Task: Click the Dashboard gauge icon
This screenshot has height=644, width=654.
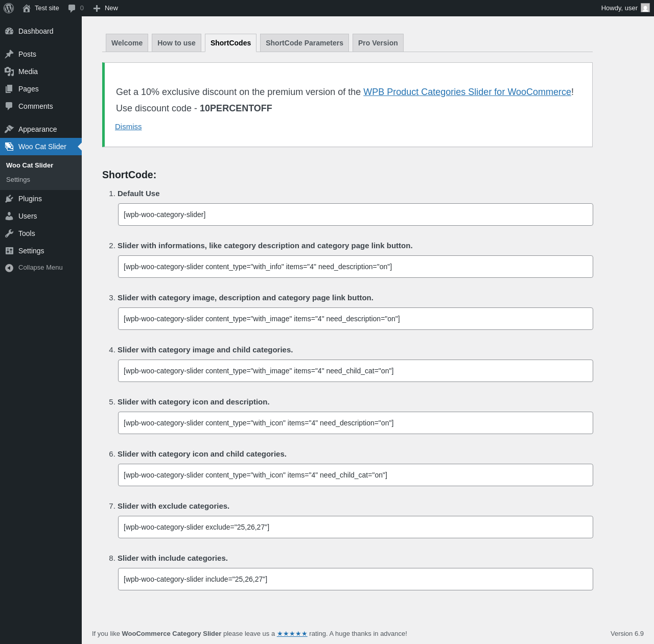Action: [x=9, y=31]
